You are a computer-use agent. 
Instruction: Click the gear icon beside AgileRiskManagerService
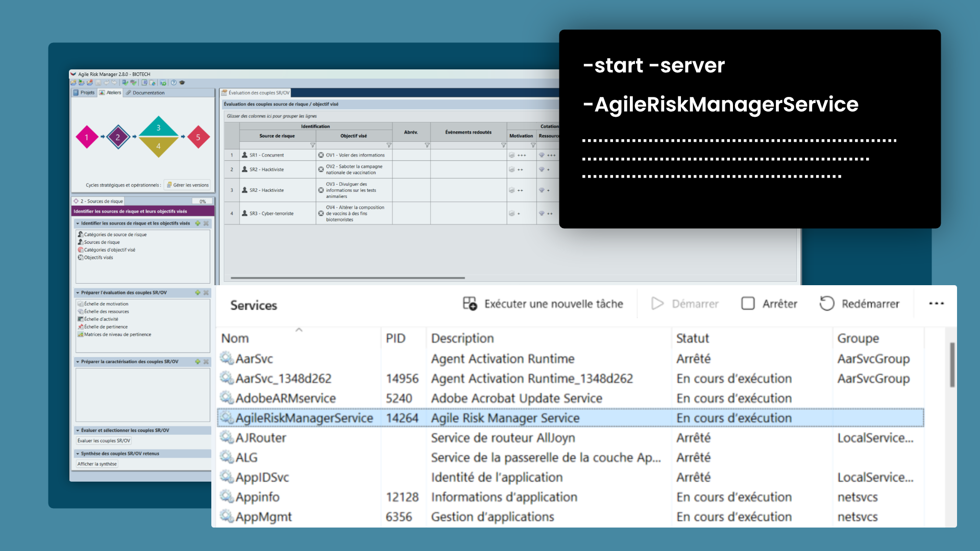coord(227,418)
